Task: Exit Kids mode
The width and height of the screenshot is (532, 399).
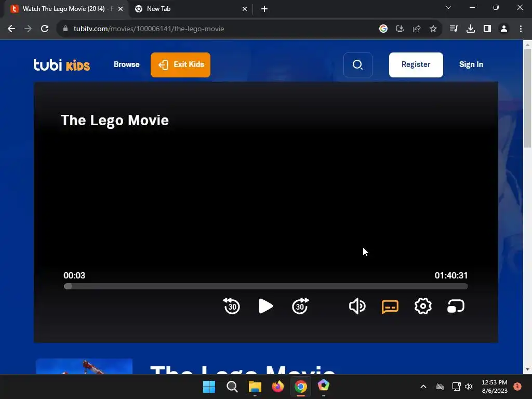Action: 180,65
